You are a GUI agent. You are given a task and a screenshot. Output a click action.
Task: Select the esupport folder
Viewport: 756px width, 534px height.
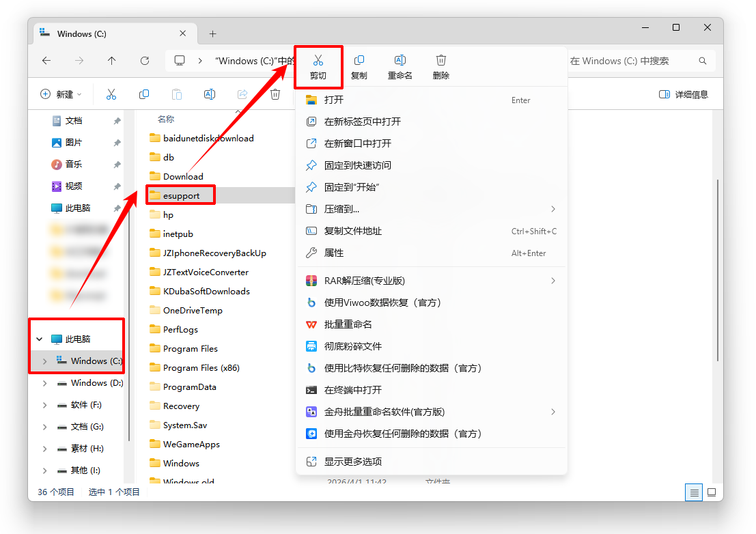click(181, 196)
